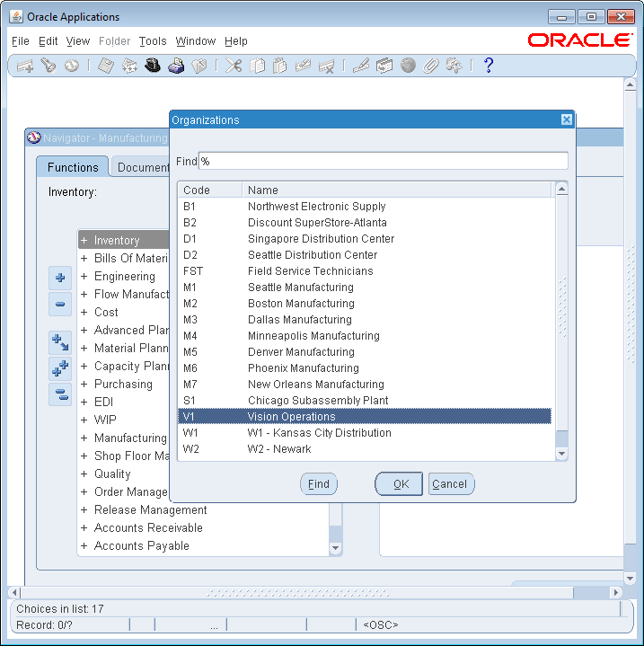Expand the Quality tree node
Image resolution: width=644 pixels, height=646 pixels.
(x=84, y=473)
